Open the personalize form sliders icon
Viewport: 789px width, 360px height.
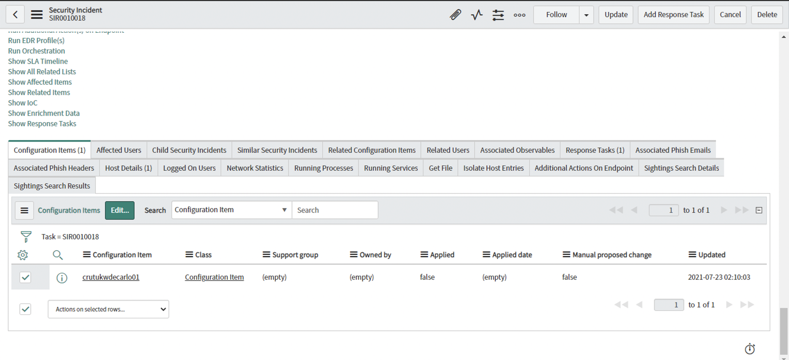498,15
